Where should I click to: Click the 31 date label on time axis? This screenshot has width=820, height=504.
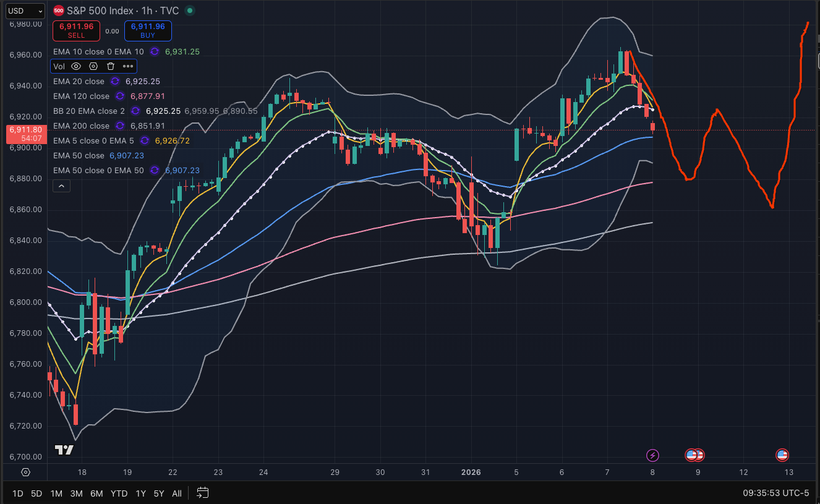tap(425, 472)
